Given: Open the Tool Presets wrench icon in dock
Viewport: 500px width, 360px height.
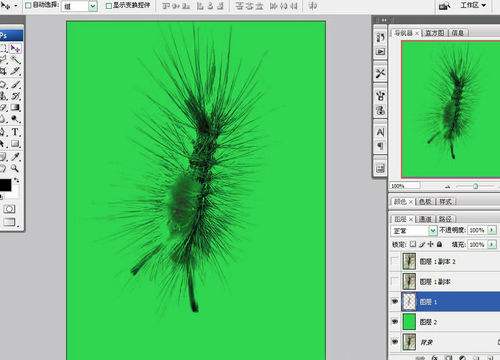Looking at the screenshot, I should (380, 73).
